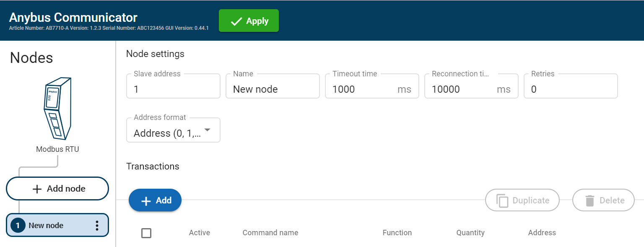
Task: Click the Transactions section heading
Action: (153, 166)
